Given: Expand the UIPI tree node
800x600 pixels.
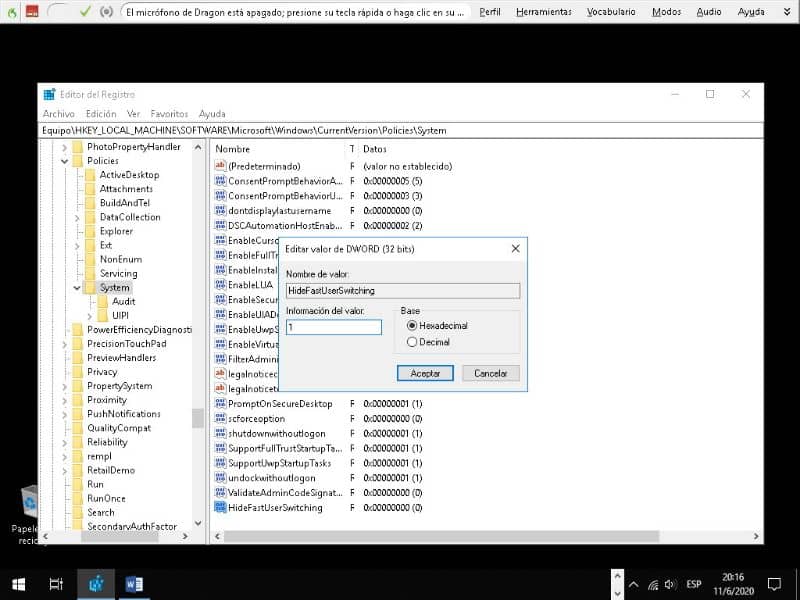Looking at the screenshot, I should [90, 316].
